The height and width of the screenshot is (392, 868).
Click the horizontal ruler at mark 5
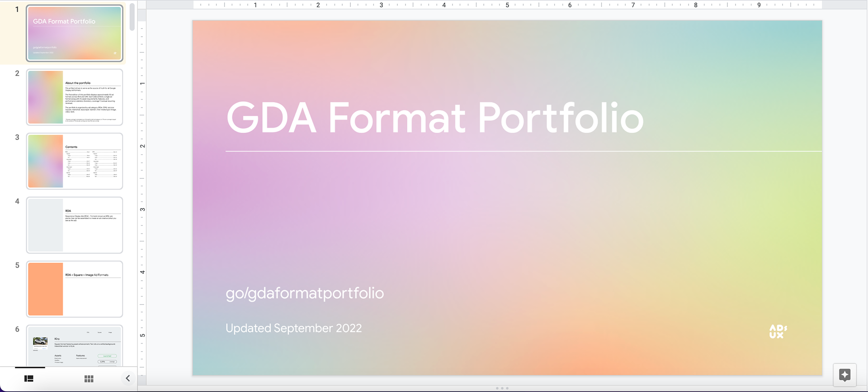(x=507, y=5)
